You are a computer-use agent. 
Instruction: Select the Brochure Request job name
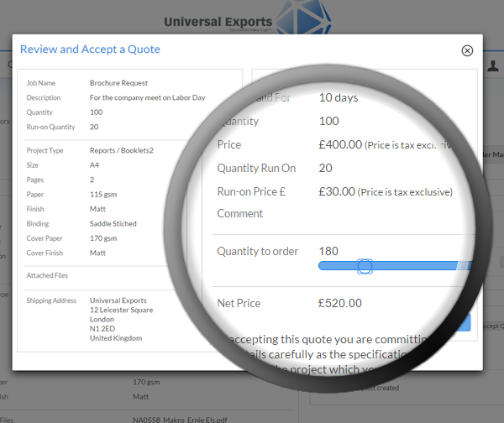click(118, 83)
